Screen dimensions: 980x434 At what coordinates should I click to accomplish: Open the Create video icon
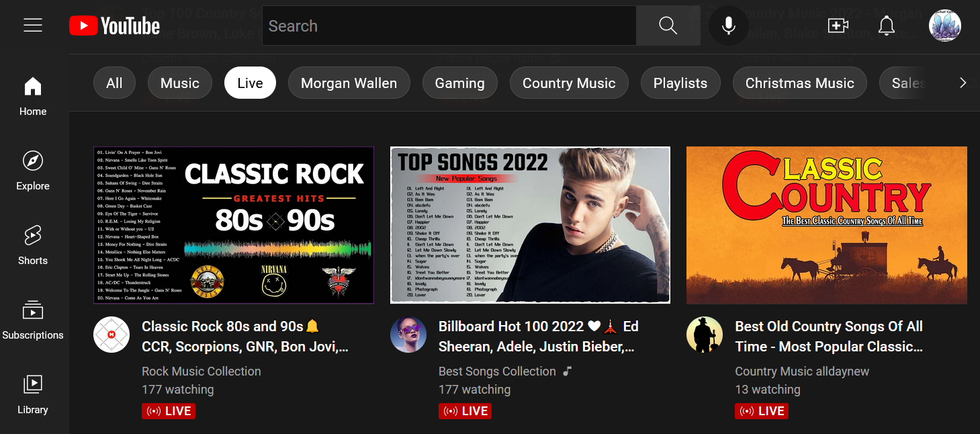[838, 26]
